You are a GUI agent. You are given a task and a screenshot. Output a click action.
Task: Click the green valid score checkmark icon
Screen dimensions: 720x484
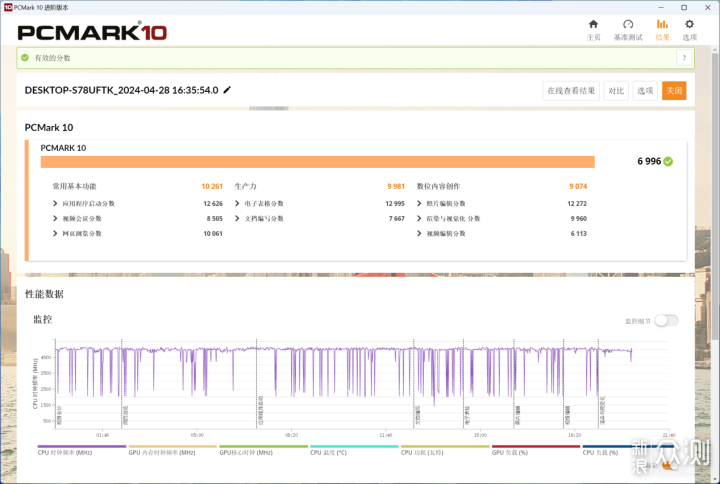25,58
